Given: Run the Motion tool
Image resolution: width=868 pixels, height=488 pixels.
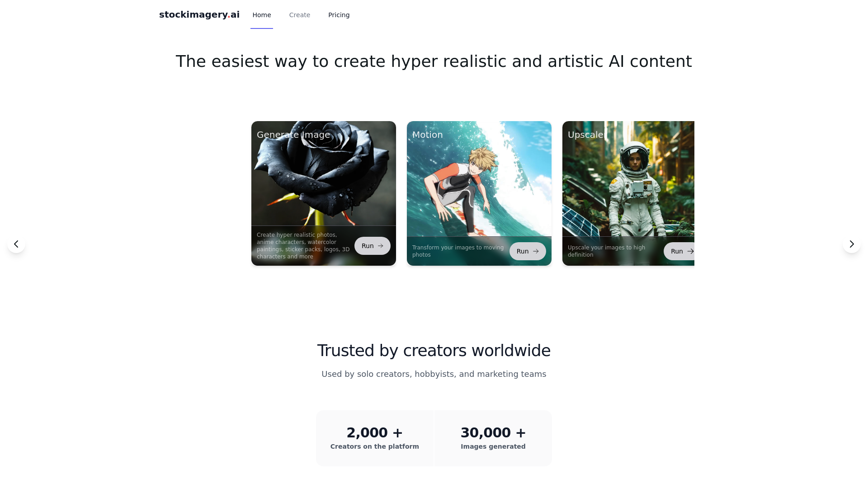Looking at the screenshot, I should pyautogui.click(x=528, y=251).
